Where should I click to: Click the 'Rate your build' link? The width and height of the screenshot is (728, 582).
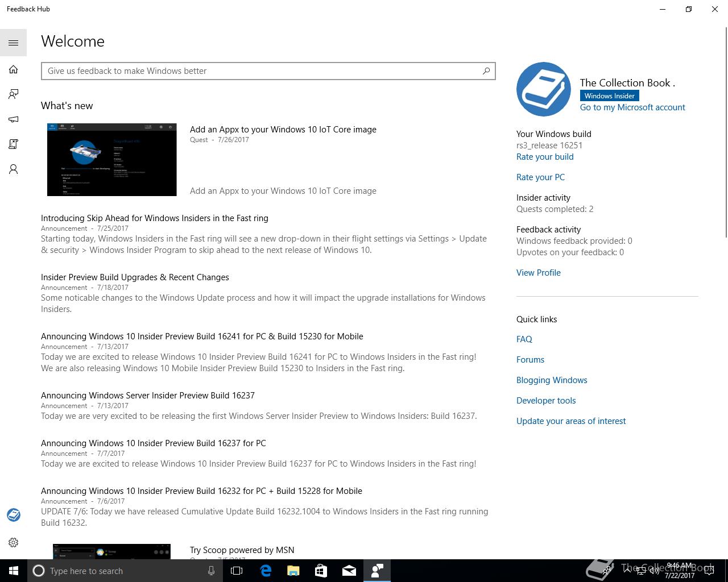pyautogui.click(x=545, y=157)
